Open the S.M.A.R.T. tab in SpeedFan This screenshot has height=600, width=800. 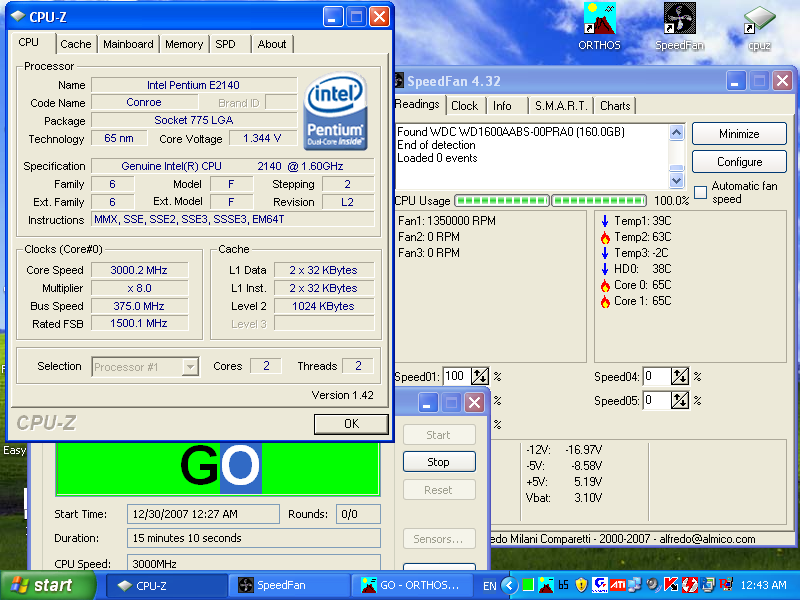point(560,106)
